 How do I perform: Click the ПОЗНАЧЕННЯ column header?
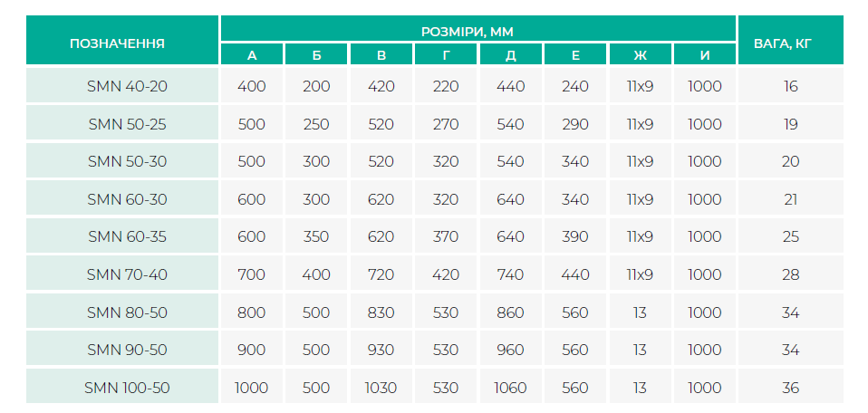click(x=122, y=41)
